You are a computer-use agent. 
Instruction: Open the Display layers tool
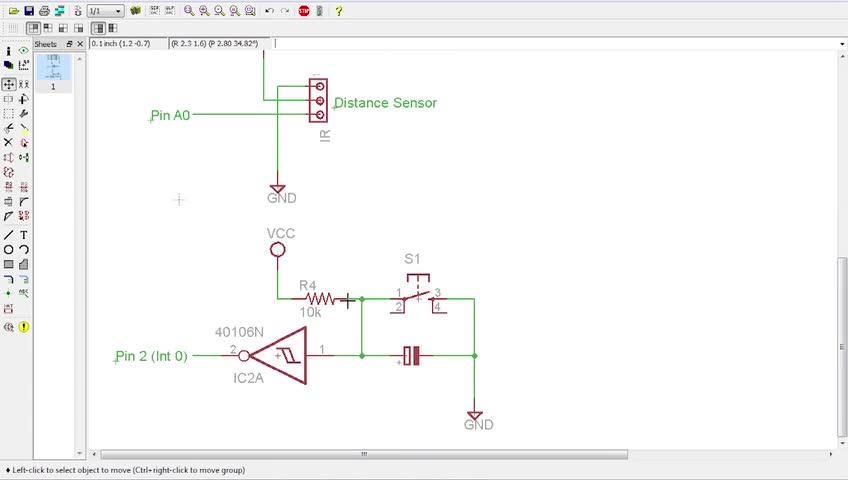pyautogui.click(x=8, y=65)
